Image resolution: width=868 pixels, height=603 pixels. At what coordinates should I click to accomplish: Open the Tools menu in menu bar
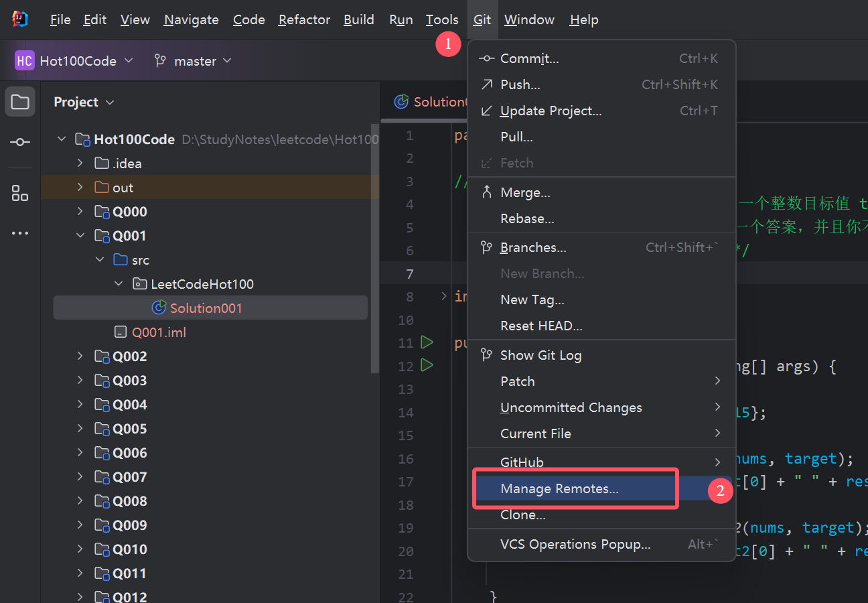click(x=442, y=20)
